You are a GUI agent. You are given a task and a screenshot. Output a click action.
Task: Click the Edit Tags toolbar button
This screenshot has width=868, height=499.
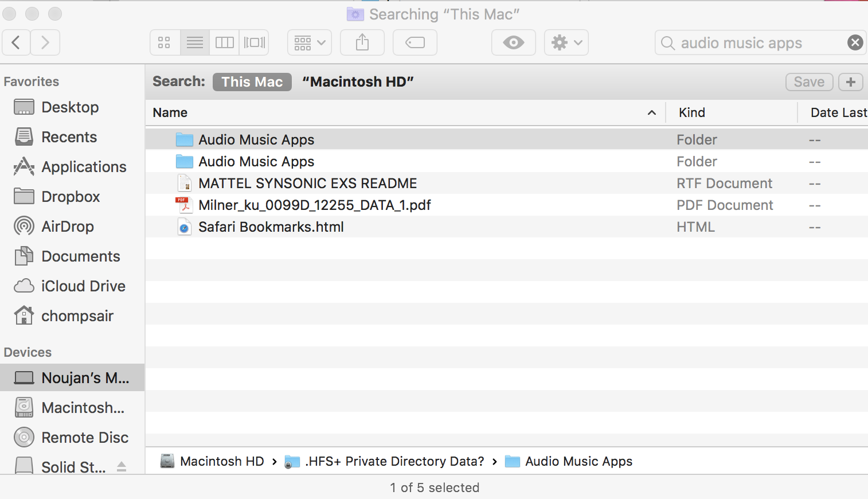[415, 42]
